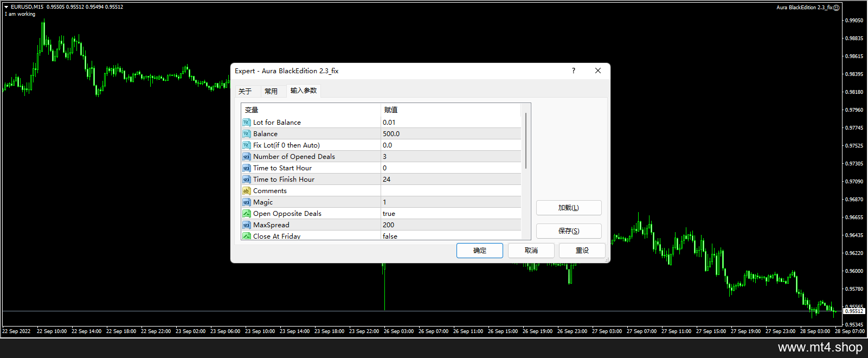Click the icon beside the Balance row

[x=246, y=134]
